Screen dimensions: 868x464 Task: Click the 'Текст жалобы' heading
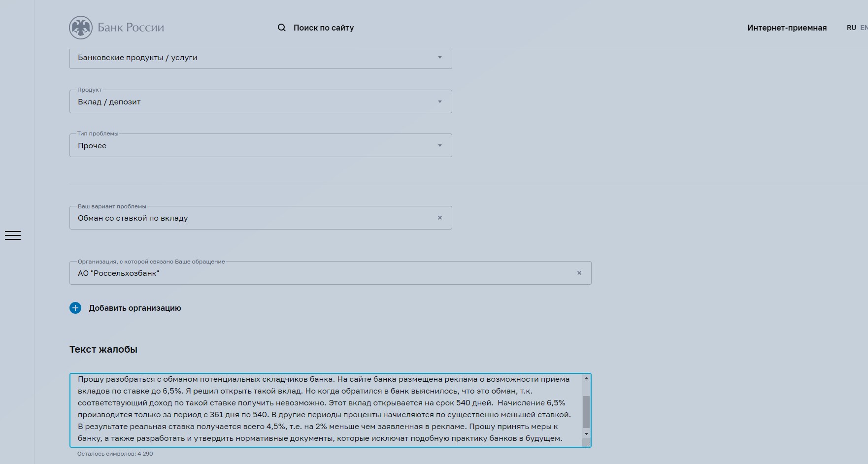(x=103, y=349)
